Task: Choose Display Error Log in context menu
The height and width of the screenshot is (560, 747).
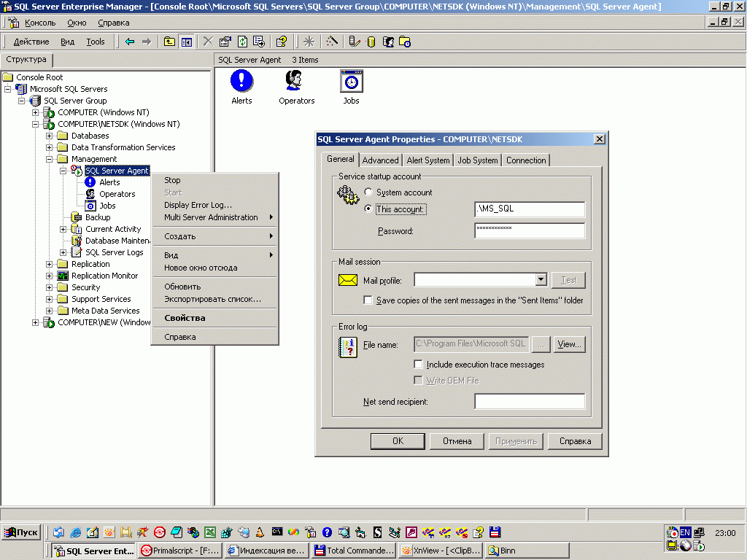Action: tap(215, 205)
